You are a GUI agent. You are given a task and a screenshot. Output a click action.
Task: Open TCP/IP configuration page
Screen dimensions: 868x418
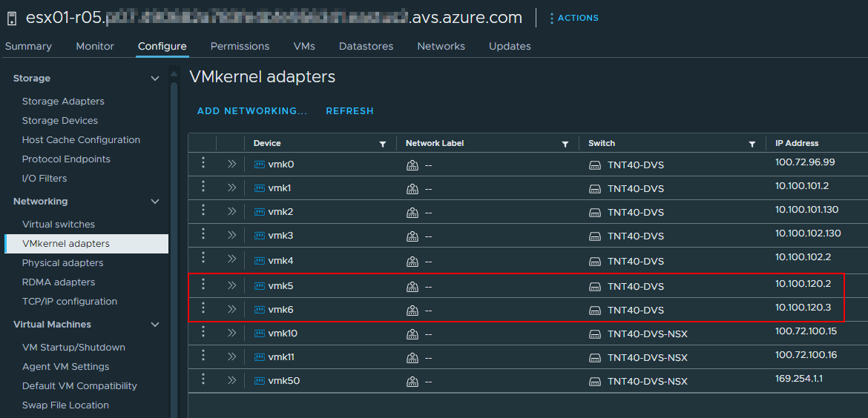pyautogui.click(x=69, y=302)
